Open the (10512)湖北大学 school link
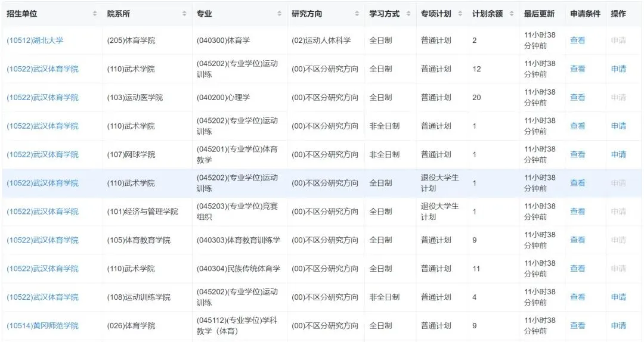The height and width of the screenshot is (342, 644). [x=35, y=41]
